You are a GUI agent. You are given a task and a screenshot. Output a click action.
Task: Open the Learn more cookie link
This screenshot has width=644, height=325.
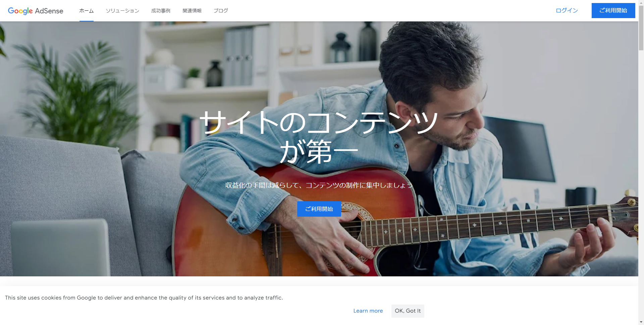point(368,311)
